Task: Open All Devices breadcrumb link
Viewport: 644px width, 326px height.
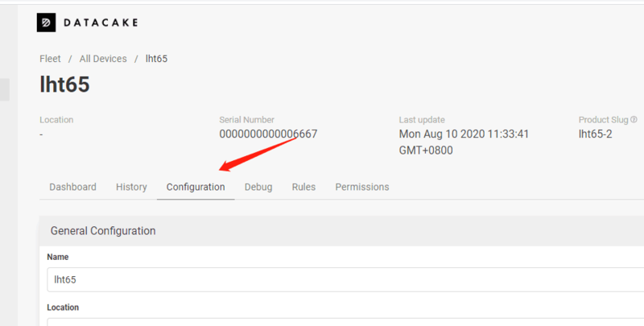Action: coord(103,59)
